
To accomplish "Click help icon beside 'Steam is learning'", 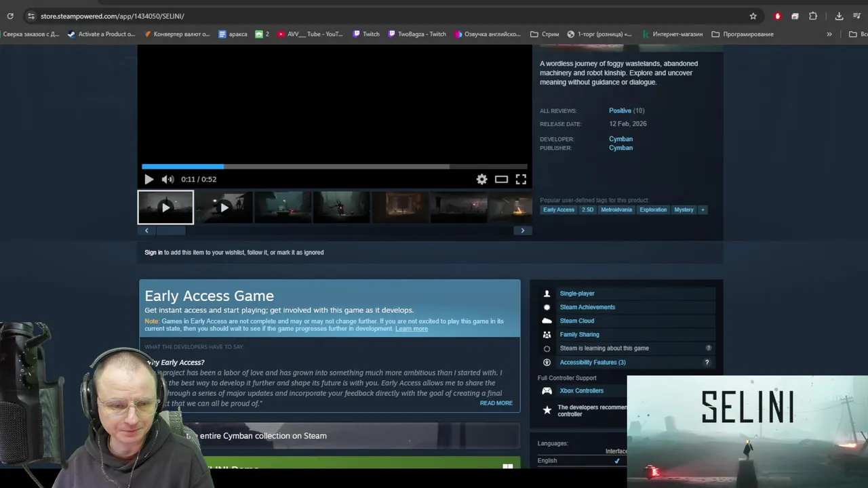I will coord(708,348).
